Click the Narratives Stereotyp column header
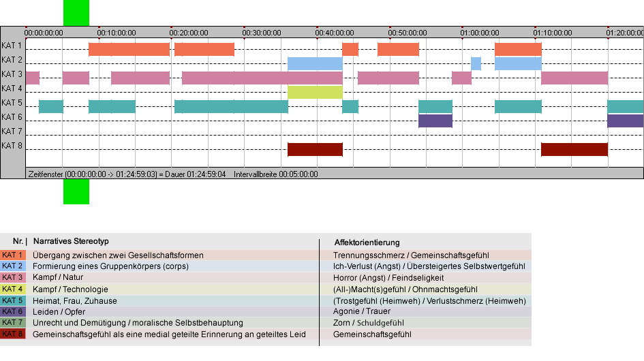Image resolution: width=644 pixels, height=361 pixels. [x=71, y=241]
